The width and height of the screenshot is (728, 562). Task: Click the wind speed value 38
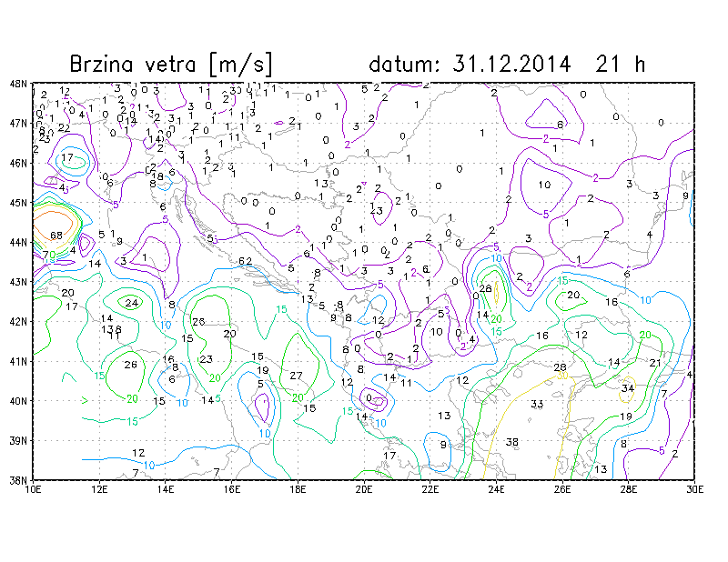coord(512,442)
